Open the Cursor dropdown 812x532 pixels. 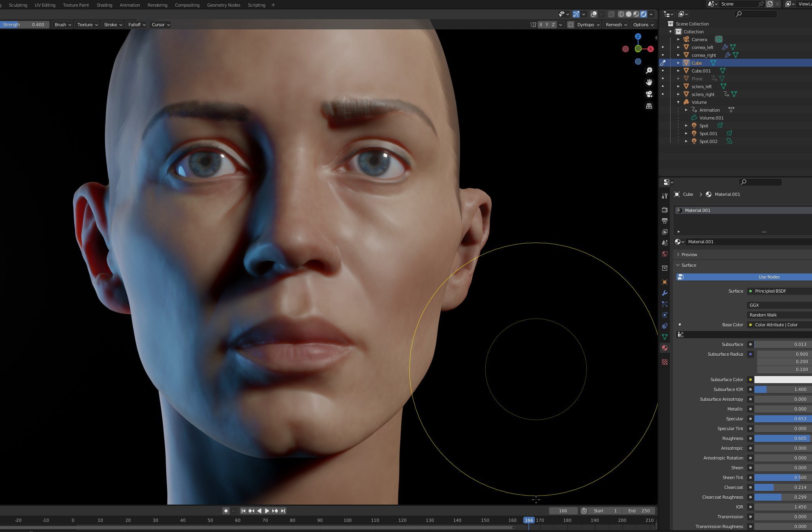tap(160, 25)
